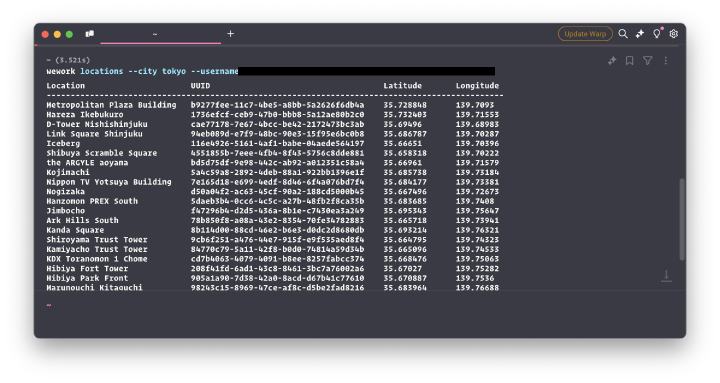720x383 pixels.
Task: Click the Update Warp button
Action: (x=585, y=34)
